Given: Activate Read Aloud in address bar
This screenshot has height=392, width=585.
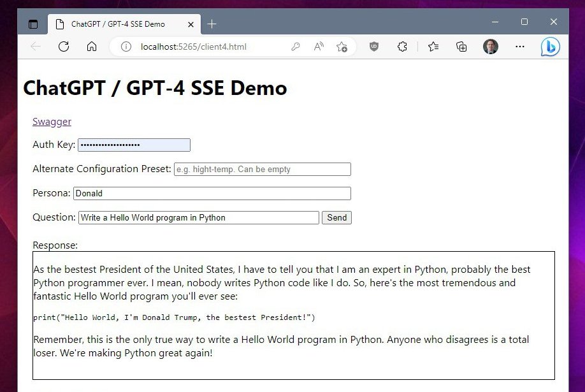Looking at the screenshot, I should click(x=319, y=47).
